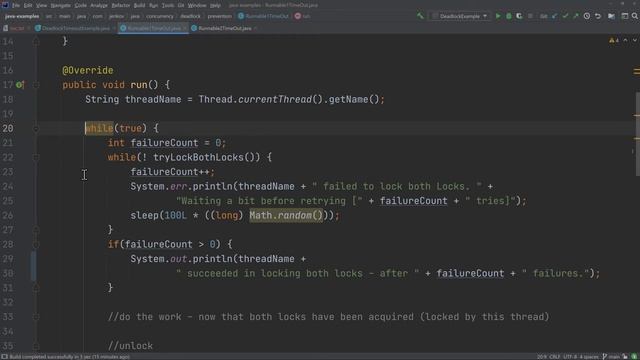Click the main Git branch widget
The width and height of the screenshot is (640, 360).
click(610, 357)
